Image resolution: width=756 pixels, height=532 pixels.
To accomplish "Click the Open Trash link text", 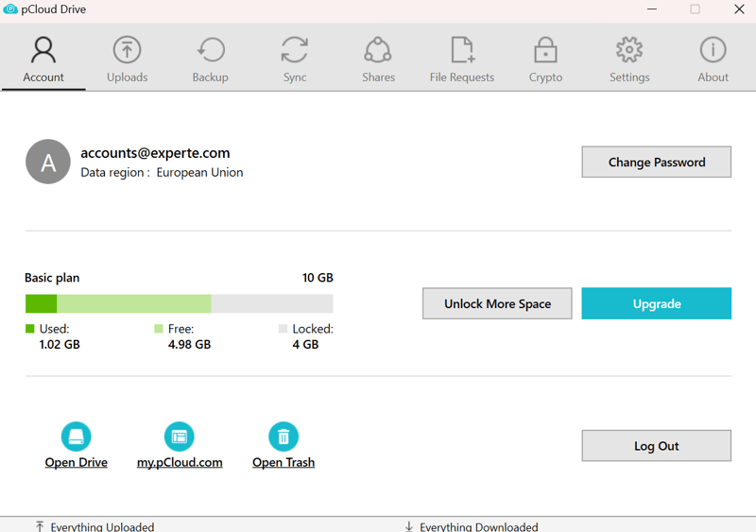I will pos(283,462).
